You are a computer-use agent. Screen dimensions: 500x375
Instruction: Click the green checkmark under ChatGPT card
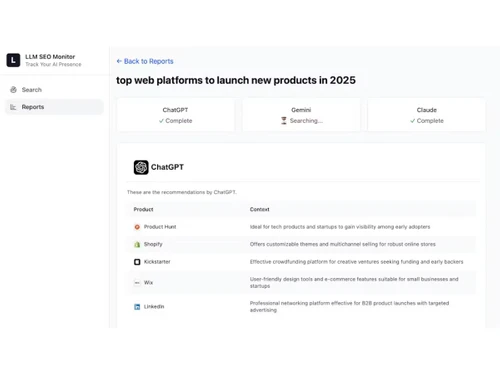[x=161, y=121]
